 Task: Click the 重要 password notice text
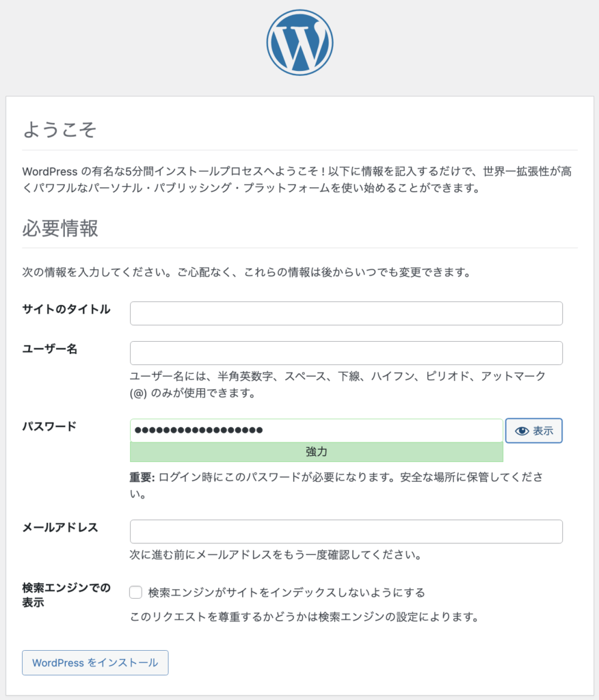click(336, 485)
